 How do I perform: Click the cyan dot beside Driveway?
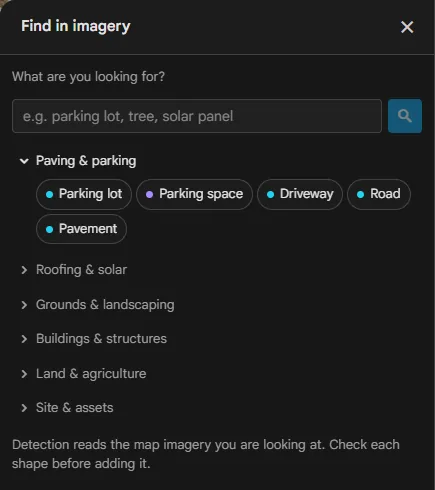(x=270, y=195)
